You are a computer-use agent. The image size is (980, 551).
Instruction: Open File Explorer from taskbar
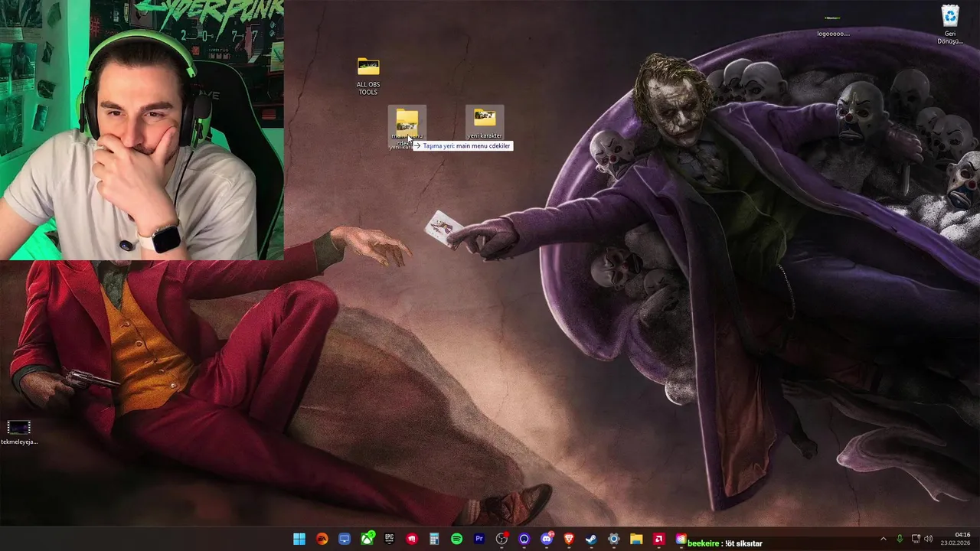(x=636, y=539)
